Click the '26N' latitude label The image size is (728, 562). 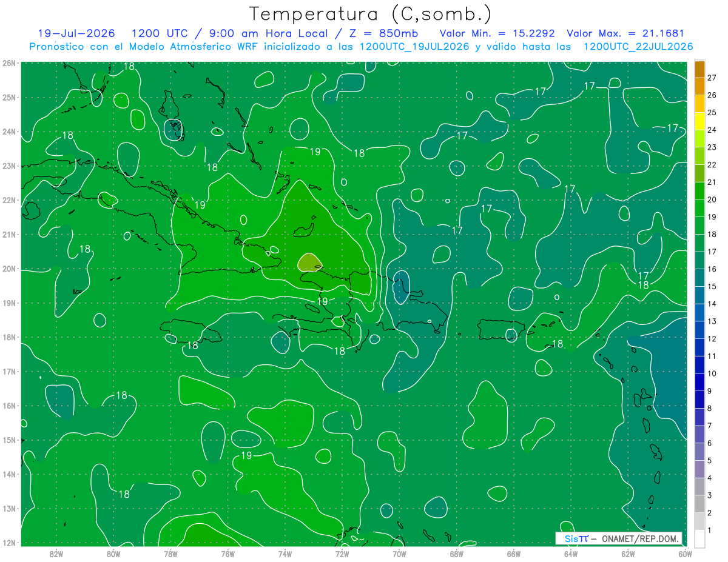point(9,63)
